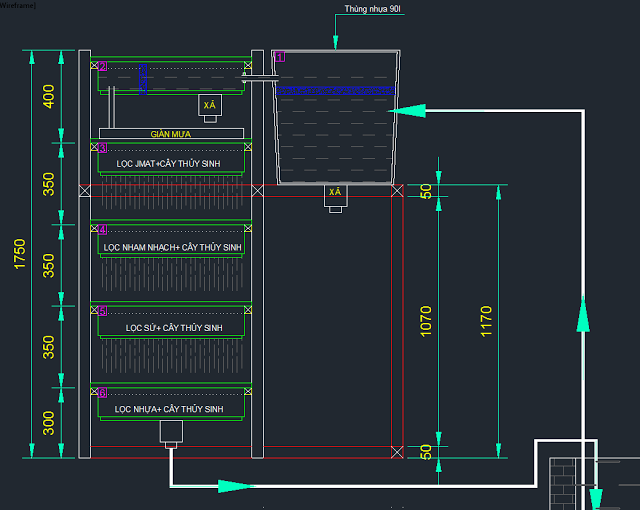The image size is (640, 510).
Task: Click the upward flow arrow on the right pipe
Action: [x=582, y=318]
